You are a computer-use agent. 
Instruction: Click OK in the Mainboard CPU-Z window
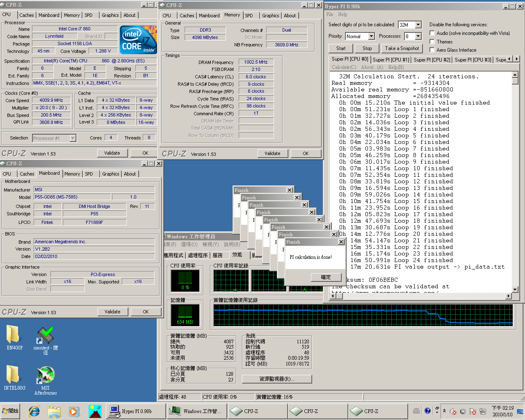click(146, 312)
